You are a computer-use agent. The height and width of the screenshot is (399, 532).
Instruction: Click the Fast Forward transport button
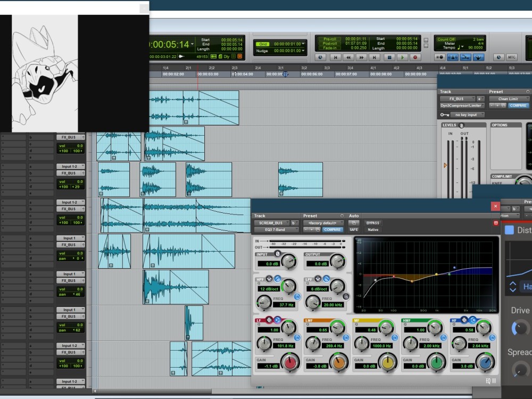tap(361, 57)
